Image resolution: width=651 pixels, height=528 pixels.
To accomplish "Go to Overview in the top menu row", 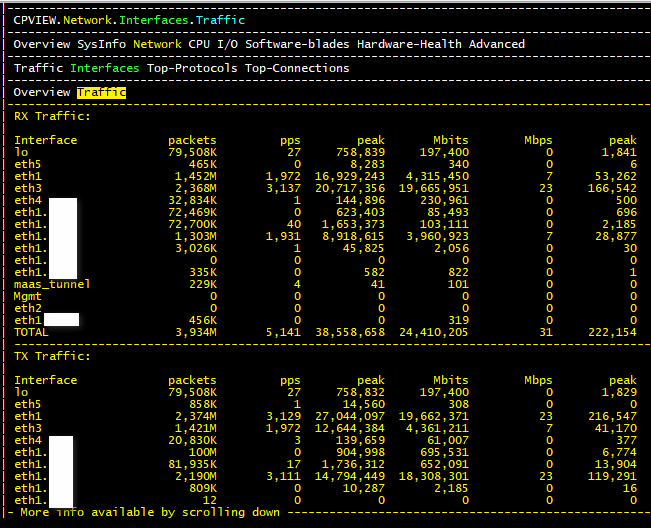I will pos(42,44).
